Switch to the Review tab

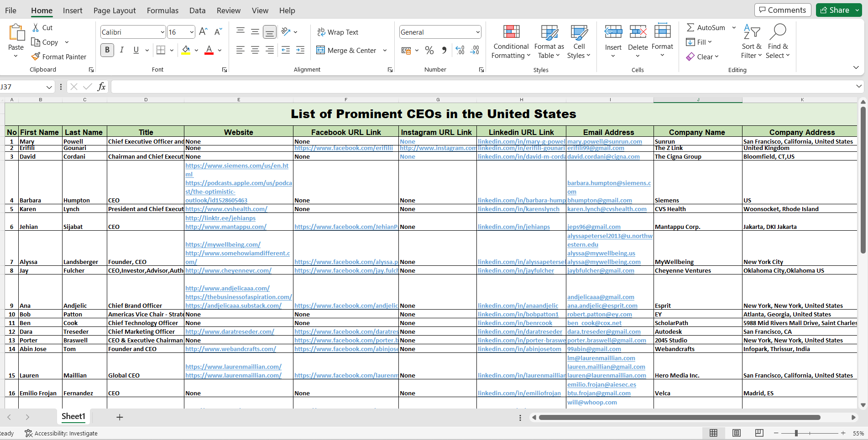coord(229,10)
